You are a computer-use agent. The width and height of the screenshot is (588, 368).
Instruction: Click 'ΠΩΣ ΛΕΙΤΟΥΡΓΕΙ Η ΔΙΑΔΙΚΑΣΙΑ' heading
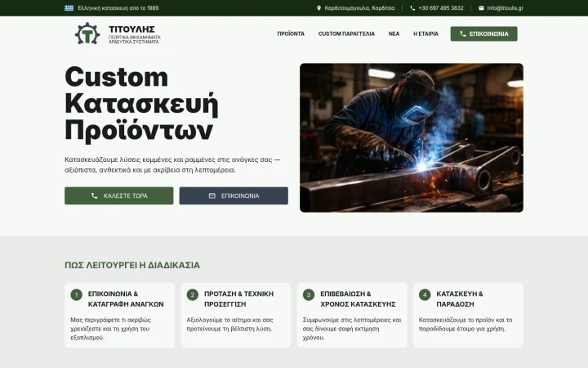(x=132, y=265)
